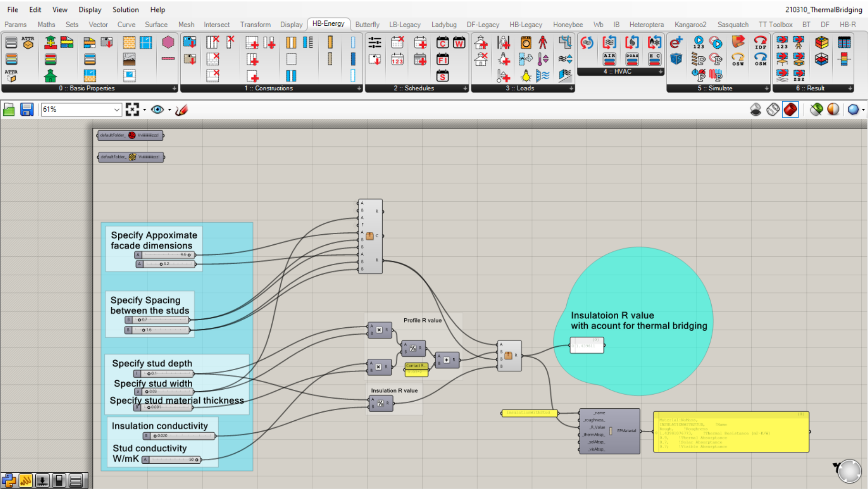Click the InsulationWithStud yellow panel
Screen dimensions: 868x489
529,413
